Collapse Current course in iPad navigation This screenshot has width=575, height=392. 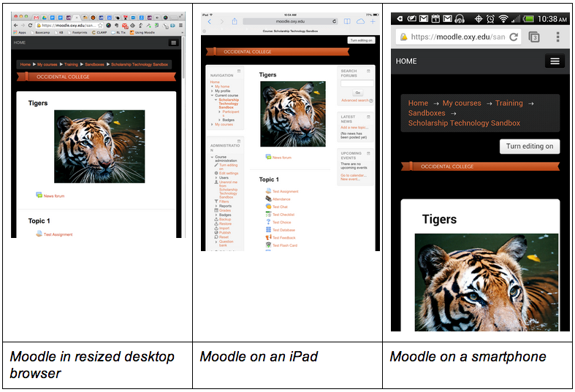[x=212, y=95]
